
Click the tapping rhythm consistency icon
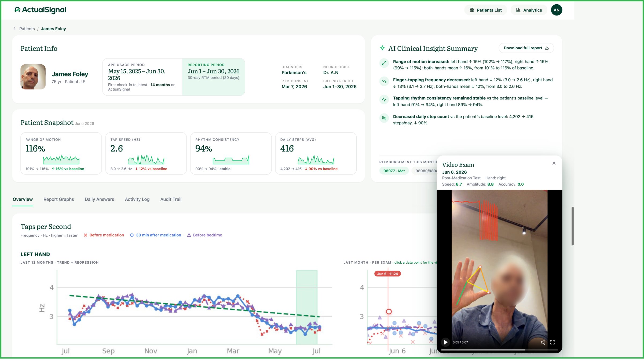(384, 99)
